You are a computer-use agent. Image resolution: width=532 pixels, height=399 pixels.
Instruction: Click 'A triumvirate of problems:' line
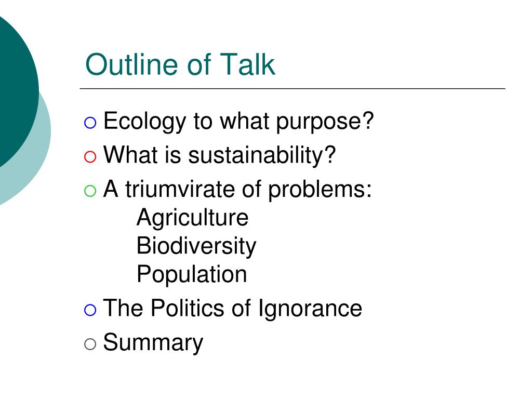237,189
